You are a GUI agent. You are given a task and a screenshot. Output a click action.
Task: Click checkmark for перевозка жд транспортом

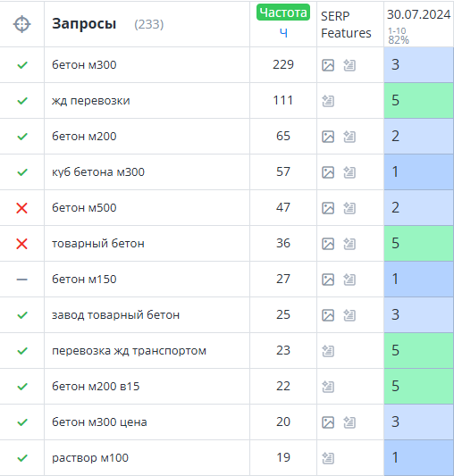[x=22, y=351]
